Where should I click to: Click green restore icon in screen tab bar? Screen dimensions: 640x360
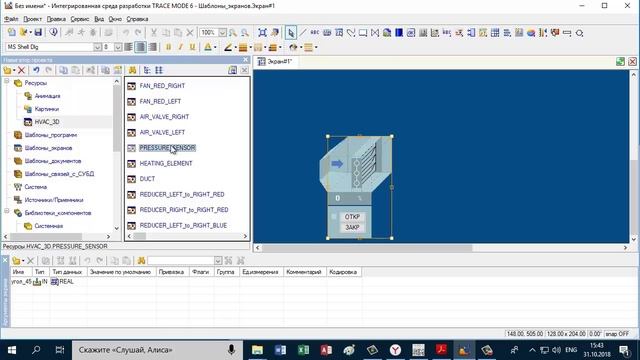coord(620,62)
